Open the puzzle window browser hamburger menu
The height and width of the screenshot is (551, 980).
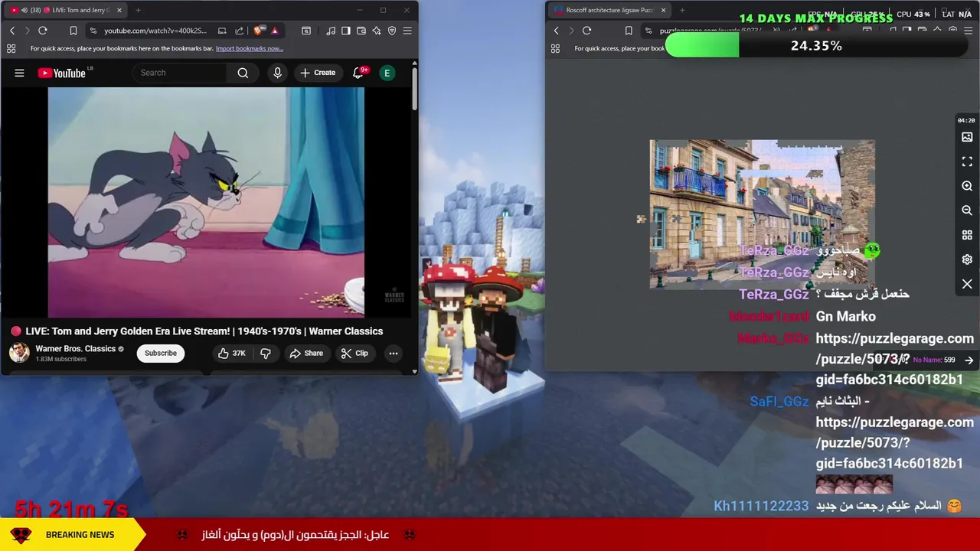pos(967,31)
